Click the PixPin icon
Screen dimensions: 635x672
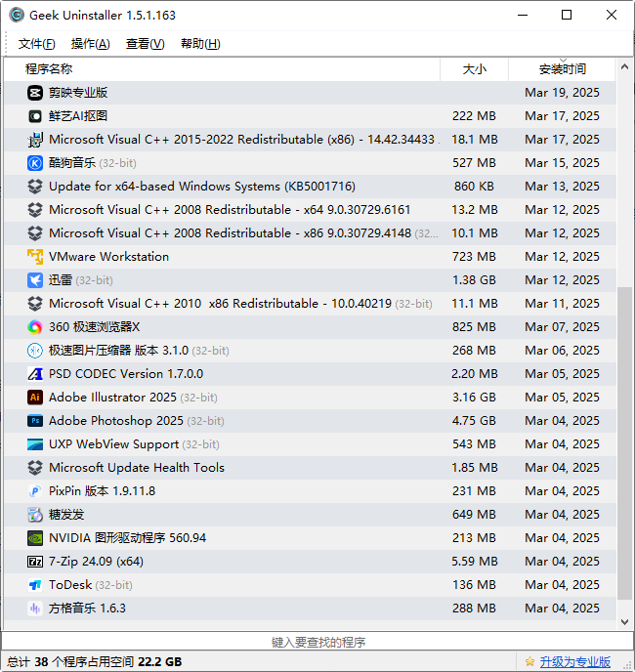tap(35, 491)
